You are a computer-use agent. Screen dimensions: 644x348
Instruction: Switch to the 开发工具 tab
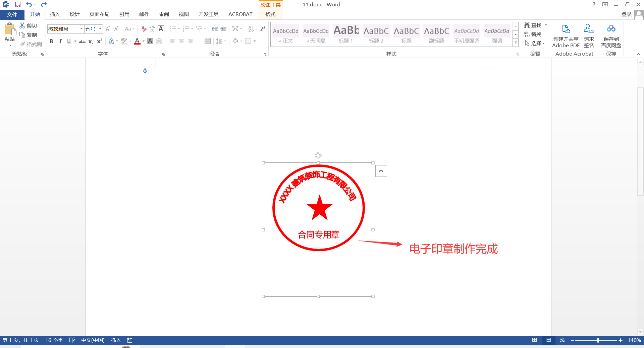pyautogui.click(x=208, y=14)
